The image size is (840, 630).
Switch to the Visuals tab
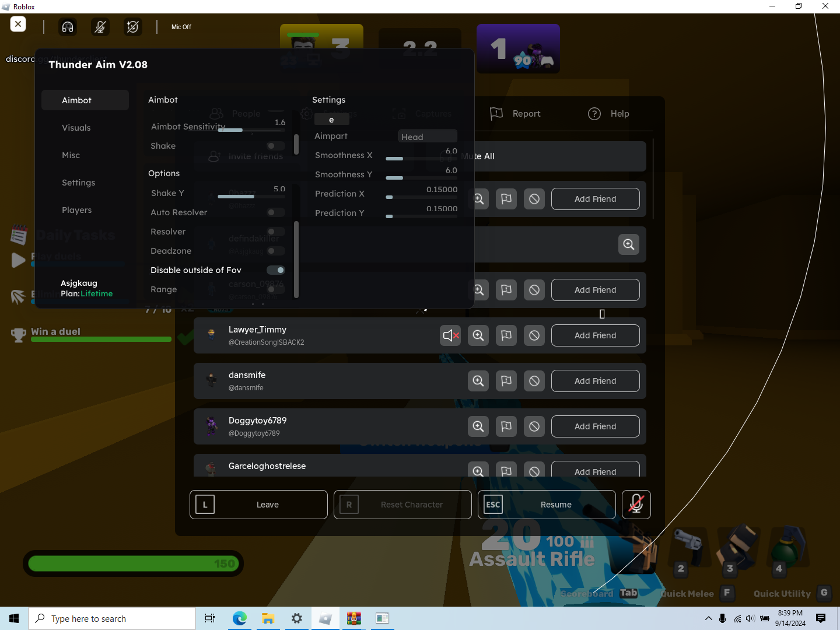[76, 128]
